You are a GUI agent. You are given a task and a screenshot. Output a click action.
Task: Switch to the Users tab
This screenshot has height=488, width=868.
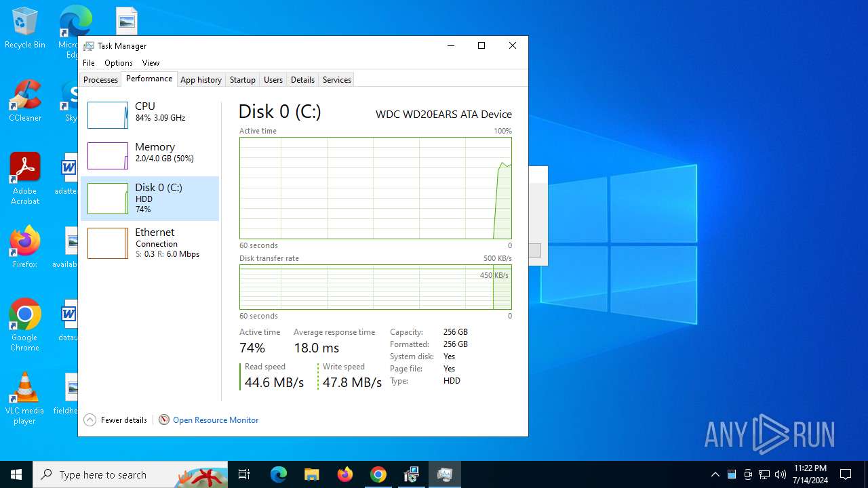tap(273, 80)
